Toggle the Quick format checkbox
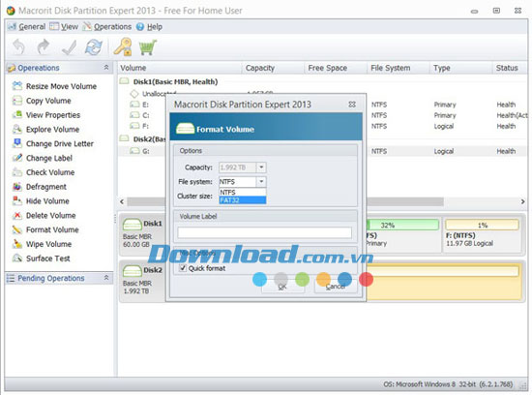The image size is (532, 395). (183, 268)
